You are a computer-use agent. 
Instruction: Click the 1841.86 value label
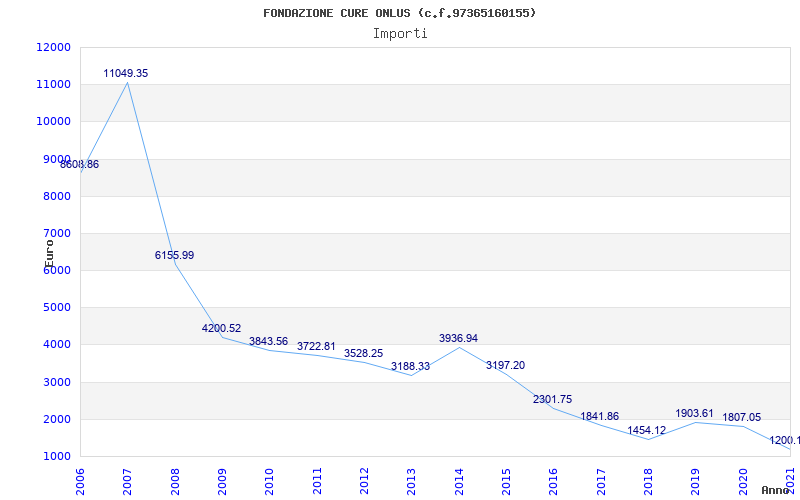pos(599,416)
